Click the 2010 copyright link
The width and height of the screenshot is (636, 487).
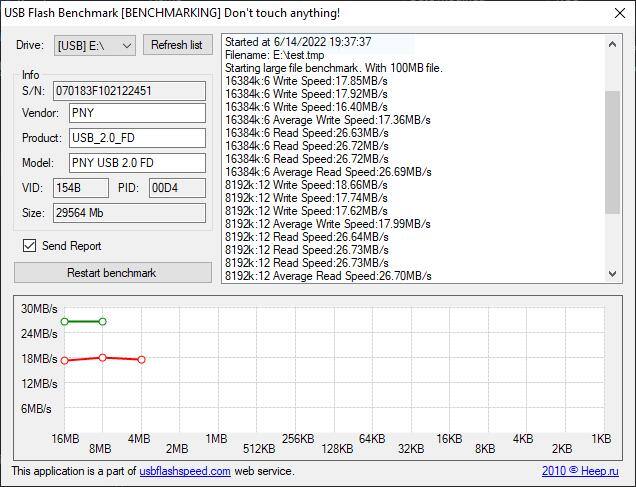pyautogui.click(x=553, y=471)
